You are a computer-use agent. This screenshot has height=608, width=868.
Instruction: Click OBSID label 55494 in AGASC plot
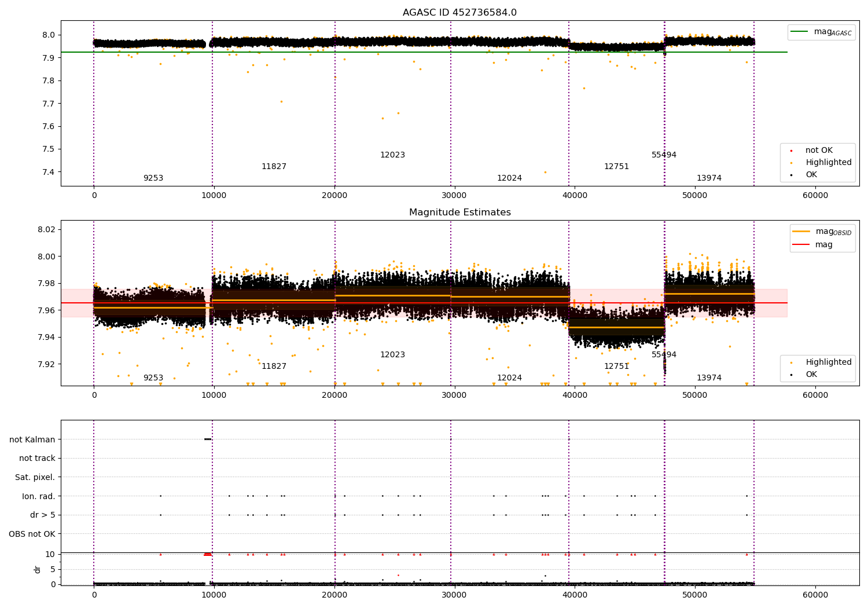click(664, 155)
